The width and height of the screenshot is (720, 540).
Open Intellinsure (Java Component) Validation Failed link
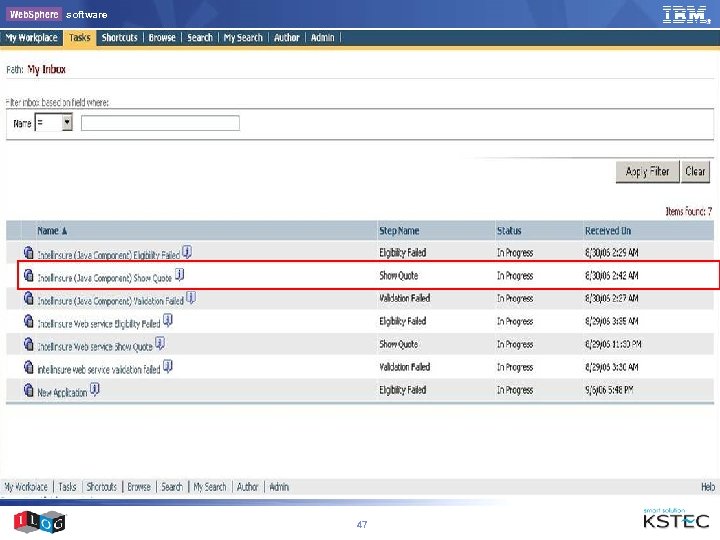110,301
